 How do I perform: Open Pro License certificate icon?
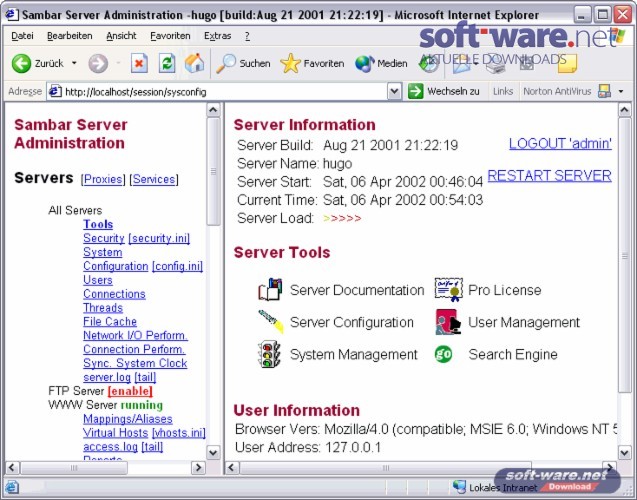448,290
